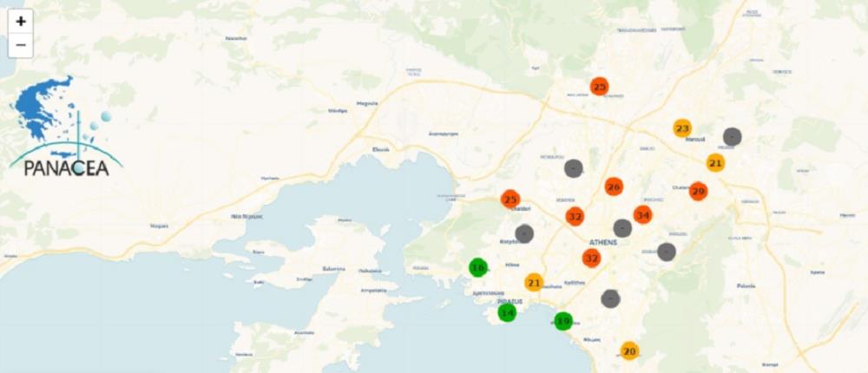The image size is (868, 373).
Task: Open the orange 25 marker near Chaidari
Action: click(x=510, y=200)
